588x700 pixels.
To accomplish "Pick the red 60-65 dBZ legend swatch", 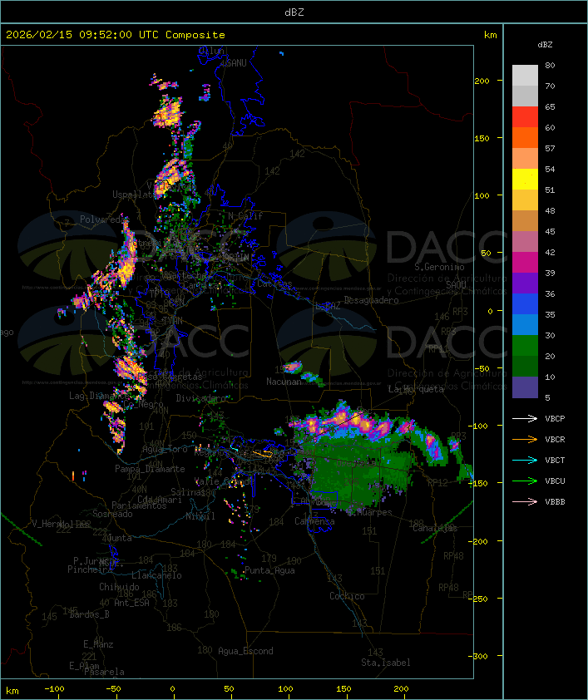I will click(x=525, y=117).
